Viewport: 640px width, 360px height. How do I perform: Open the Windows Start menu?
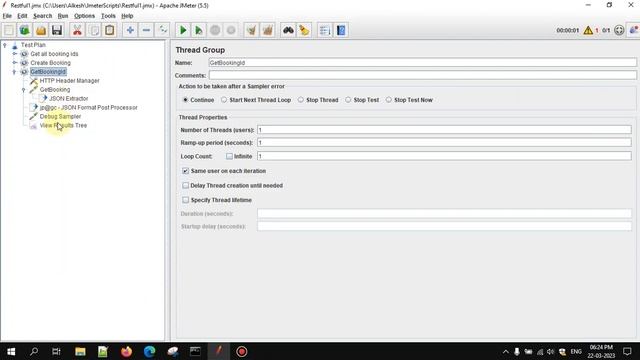(x=11, y=351)
